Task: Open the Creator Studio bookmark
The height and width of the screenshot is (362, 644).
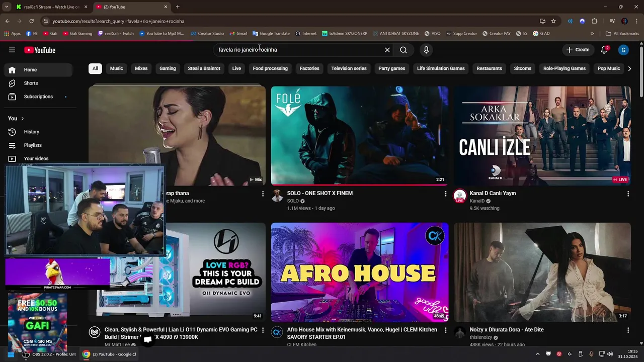Action: coord(207,33)
